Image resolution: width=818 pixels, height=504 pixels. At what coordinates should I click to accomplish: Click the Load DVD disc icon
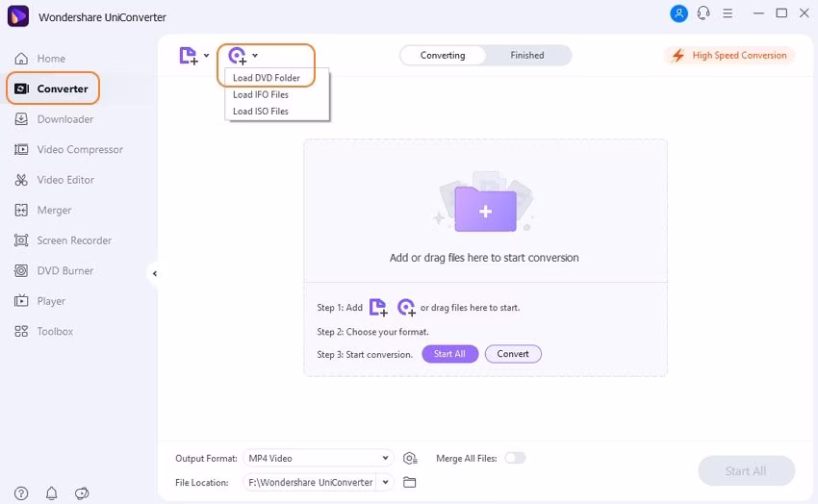237,56
